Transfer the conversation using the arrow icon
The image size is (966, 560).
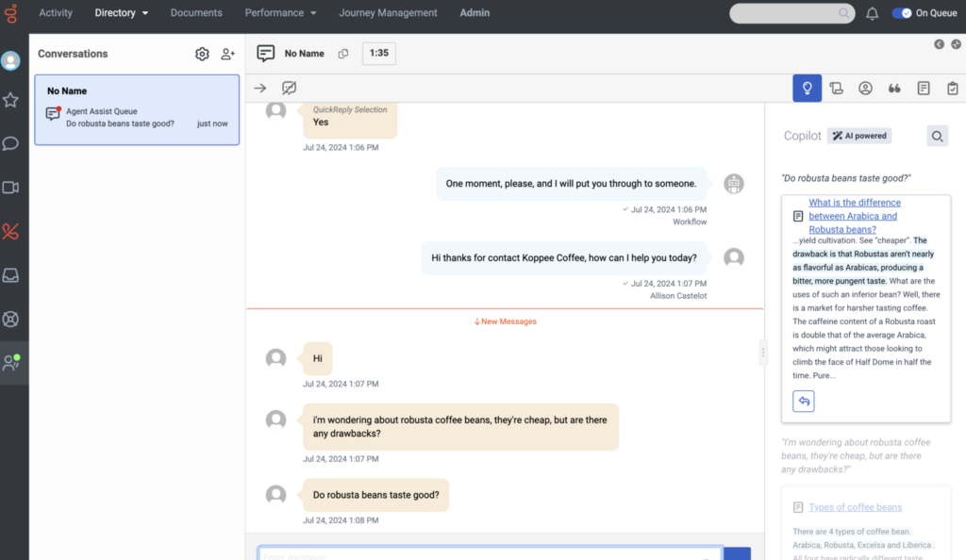tap(259, 88)
